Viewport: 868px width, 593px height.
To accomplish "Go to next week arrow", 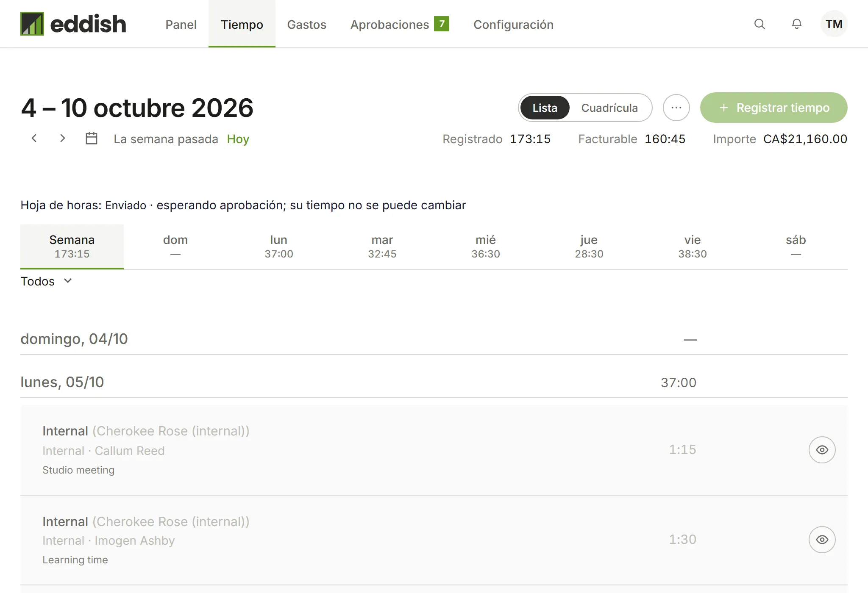I will (62, 138).
